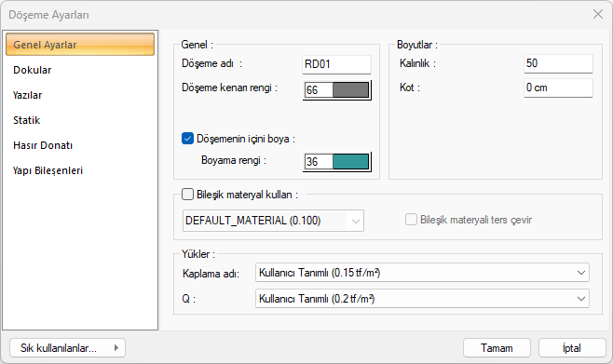Switch to Dokular section
Screen dimensions: 613x364
pyautogui.click(x=32, y=70)
